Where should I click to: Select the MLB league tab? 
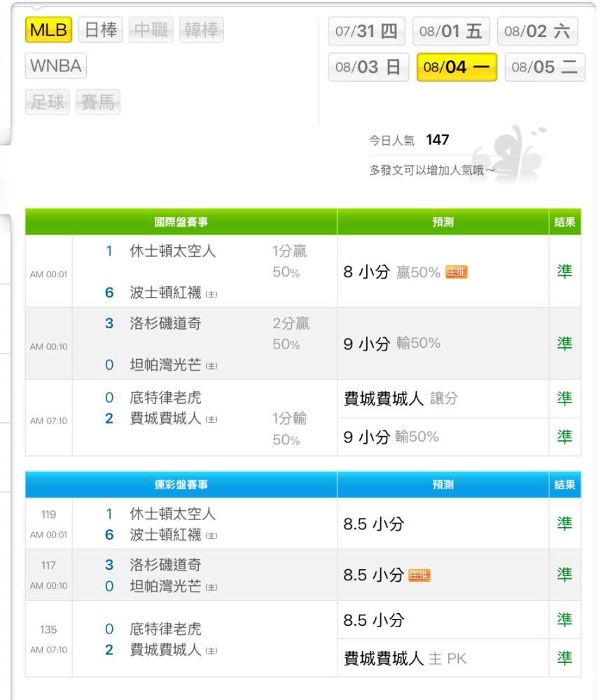[x=48, y=30]
